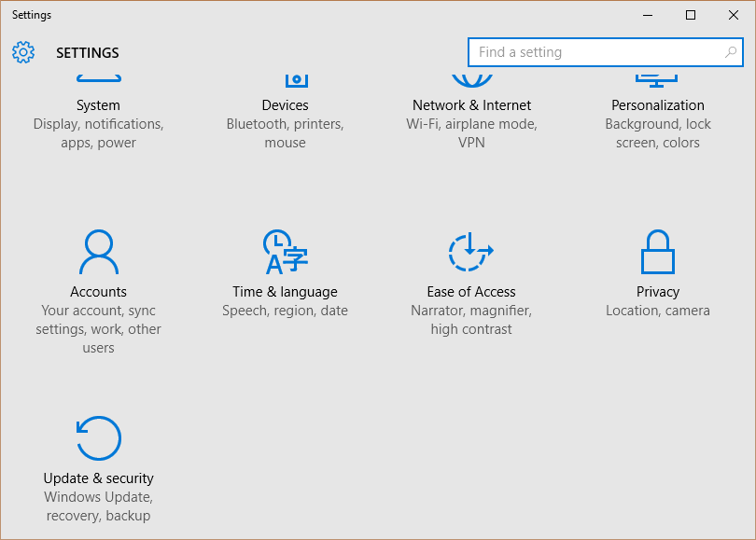This screenshot has width=756, height=540.
Task: Click the Personalization monitor icon
Action: [x=657, y=81]
